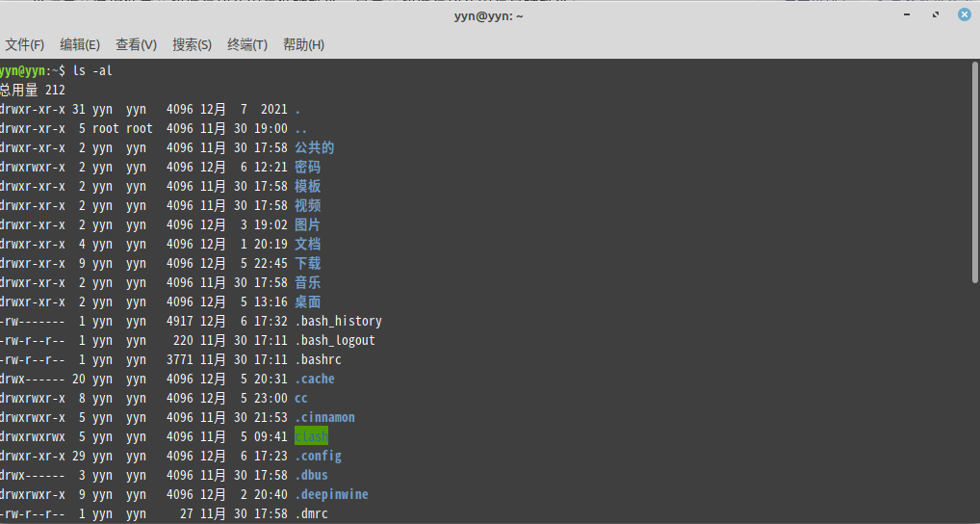The width and height of the screenshot is (980, 524).
Task: Minimize the terminal window
Action: coord(906,15)
